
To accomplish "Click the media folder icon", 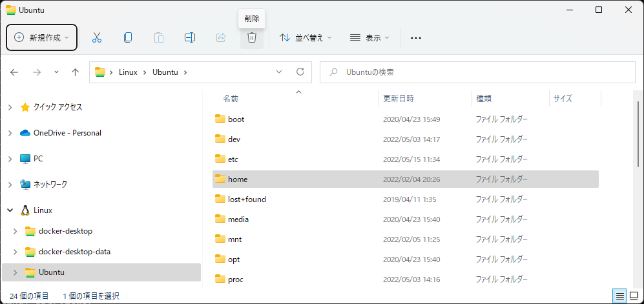I will pos(220,219).
